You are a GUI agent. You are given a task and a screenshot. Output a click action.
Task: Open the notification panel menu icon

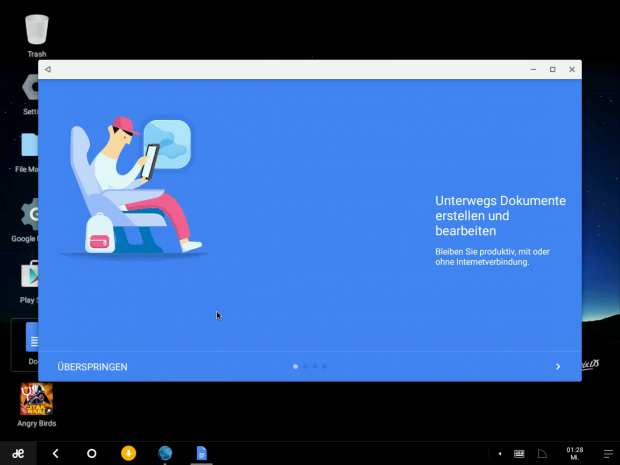click(x=608, y=454)
